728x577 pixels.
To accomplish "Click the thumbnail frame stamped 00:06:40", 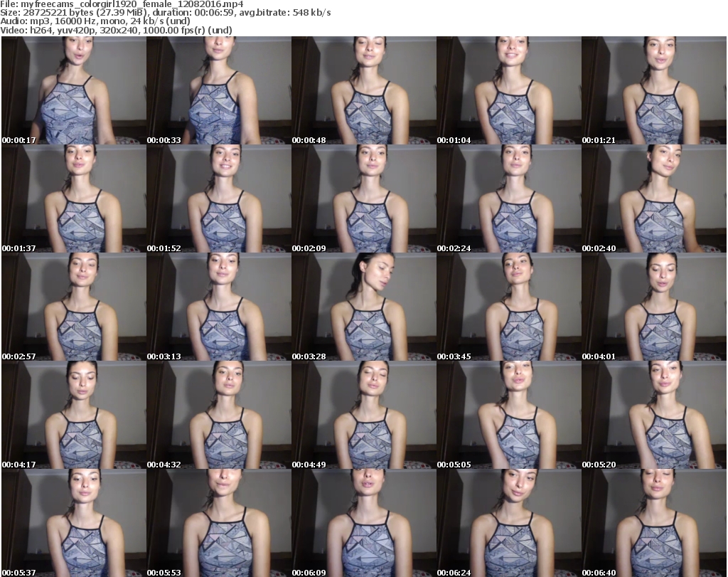I will click(x=654, y=523).
